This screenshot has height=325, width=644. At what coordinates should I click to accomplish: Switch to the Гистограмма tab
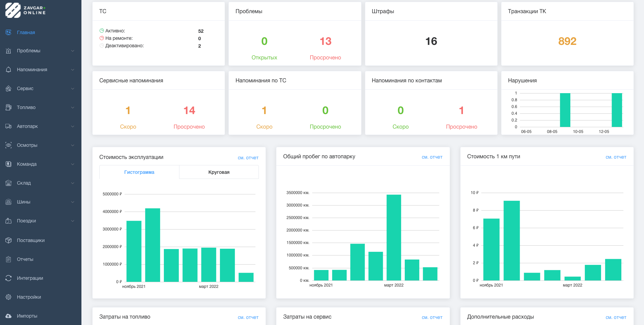coord(139,172)
